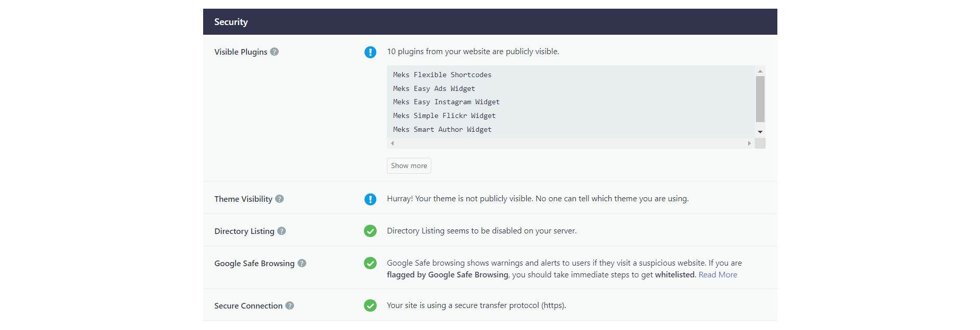Click the Google Safe Browsing label
Image resolution: width=980 pixels, height=330 pixels.
(x=254, y=264)
